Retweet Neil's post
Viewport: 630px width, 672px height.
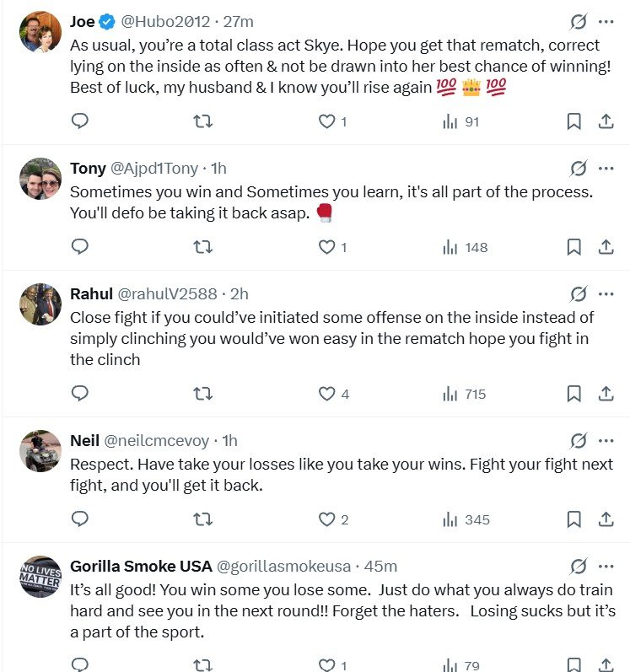(203, 519)
